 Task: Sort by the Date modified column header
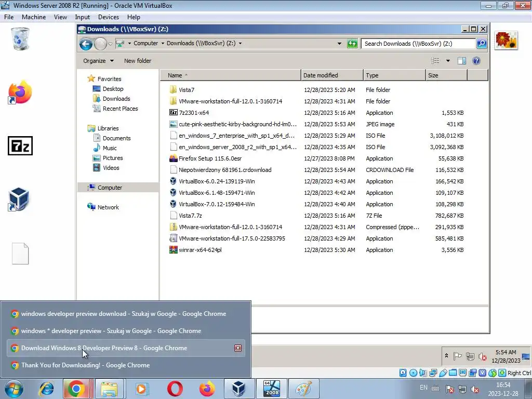pyautogui.click(x=332, y=75)
